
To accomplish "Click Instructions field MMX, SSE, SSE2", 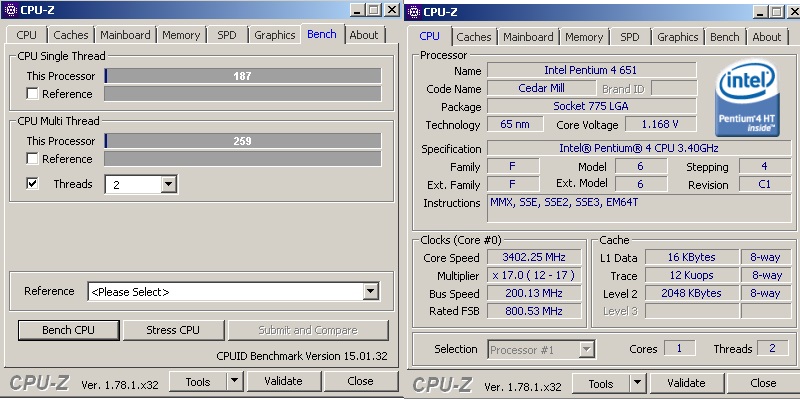I will pos(639,208).
